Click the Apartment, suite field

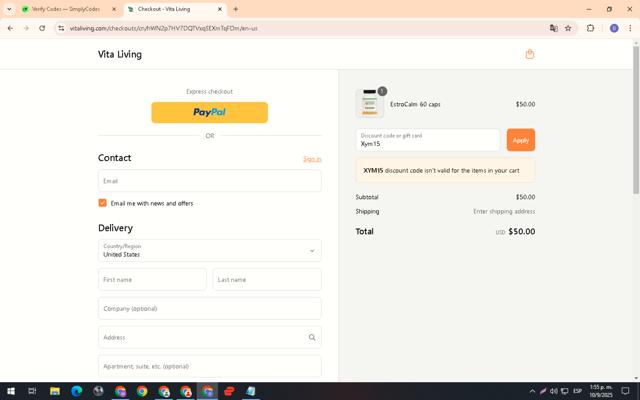(209, 366)
